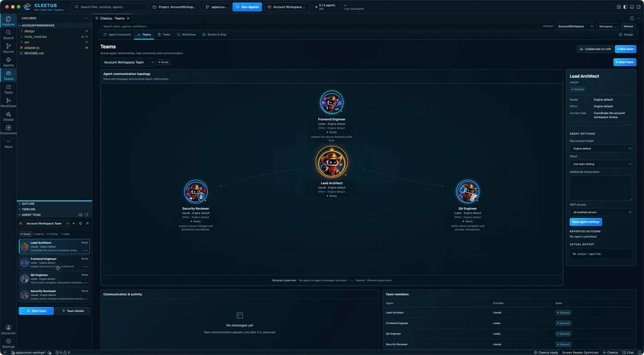Click the Ready filter chip in Agent Team
The width and height of the screenshot is (644, 355).
click(26, 234)
